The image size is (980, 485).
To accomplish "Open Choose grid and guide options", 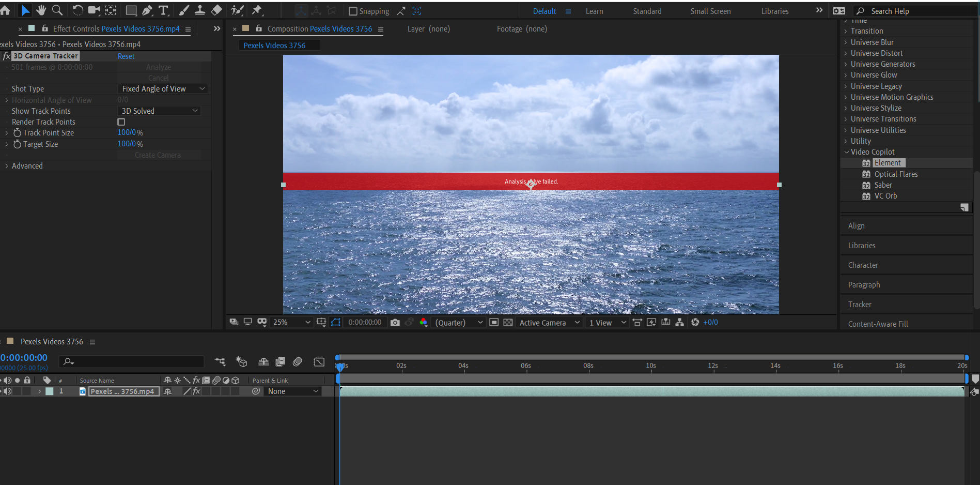I will (321, 322).
